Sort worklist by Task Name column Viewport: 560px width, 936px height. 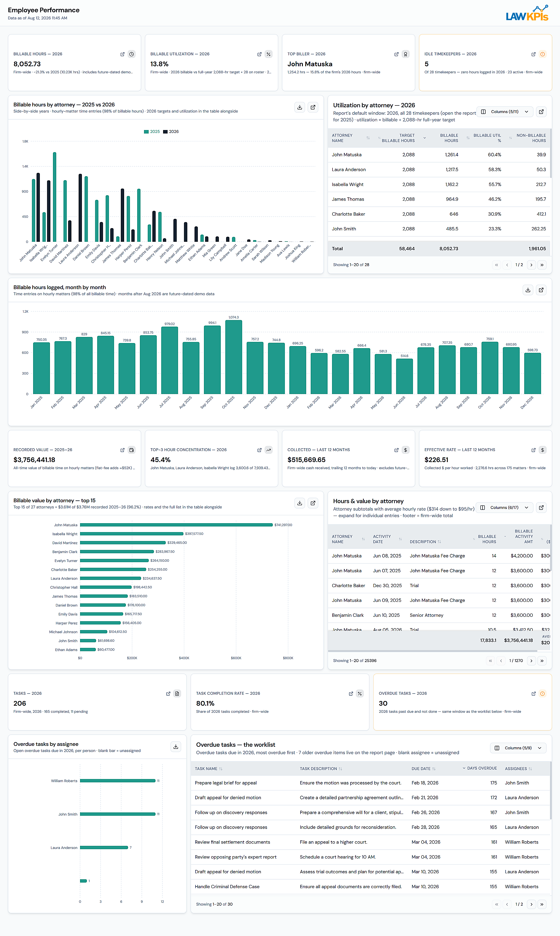coord(208,769)
